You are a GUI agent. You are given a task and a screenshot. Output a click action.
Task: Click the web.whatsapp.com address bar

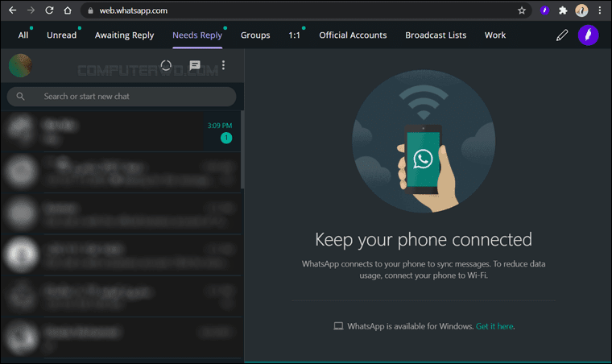[305, 10]
